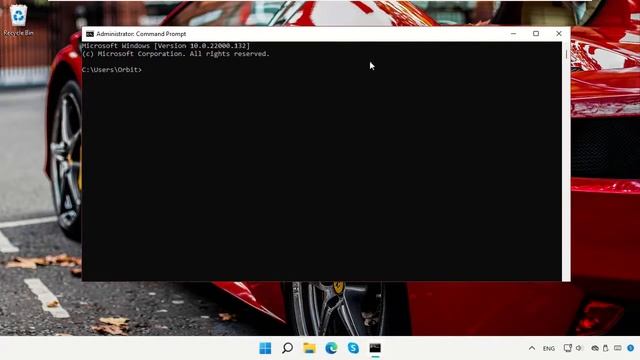This screenshot has height=360, width=640.
Task: Close the Command Prompt window
Action: pos(559,34)
